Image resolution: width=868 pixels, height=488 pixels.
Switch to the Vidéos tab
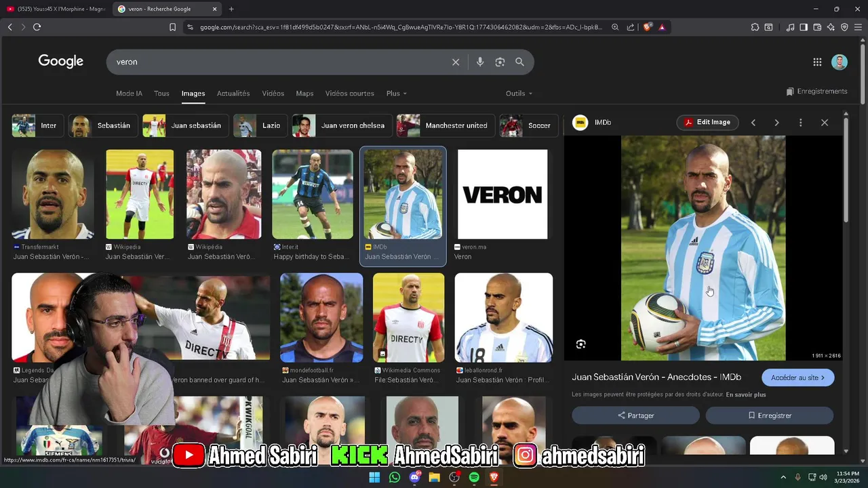click(x=273, y=94)
